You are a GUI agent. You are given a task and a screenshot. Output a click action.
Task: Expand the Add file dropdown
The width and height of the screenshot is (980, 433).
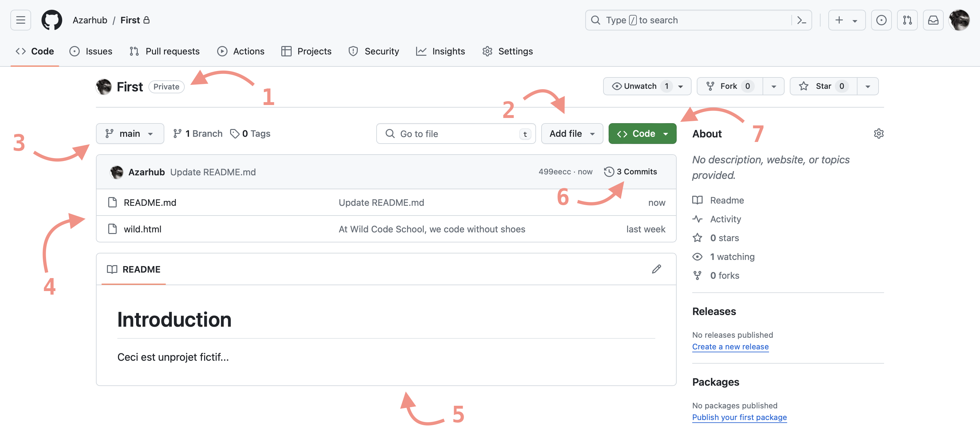572,134
